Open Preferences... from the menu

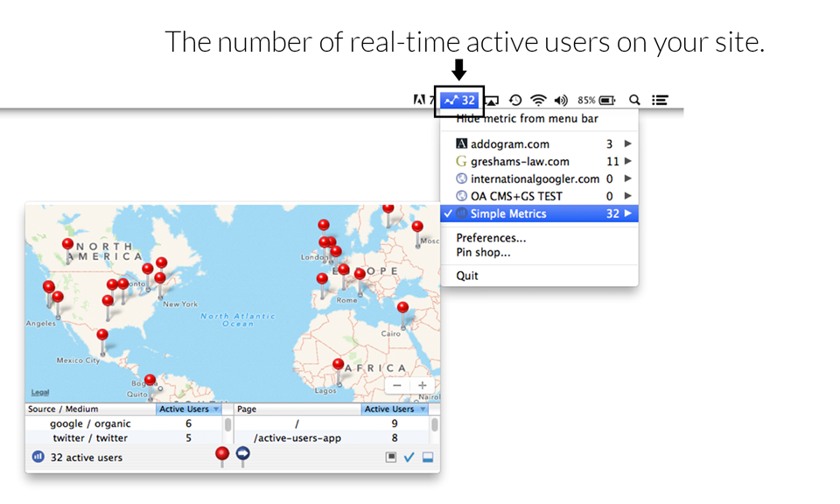pyautogui.click(x=491, y=238)
